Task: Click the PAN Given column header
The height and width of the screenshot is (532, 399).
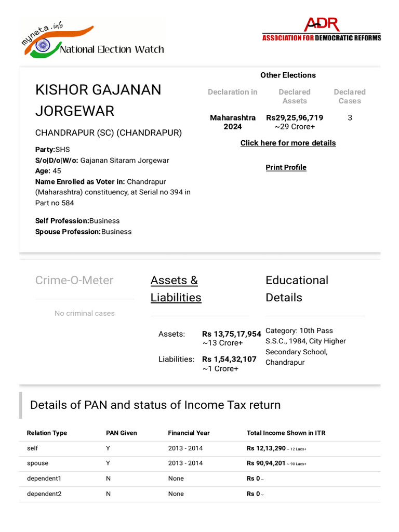Action: coord(122,433)
